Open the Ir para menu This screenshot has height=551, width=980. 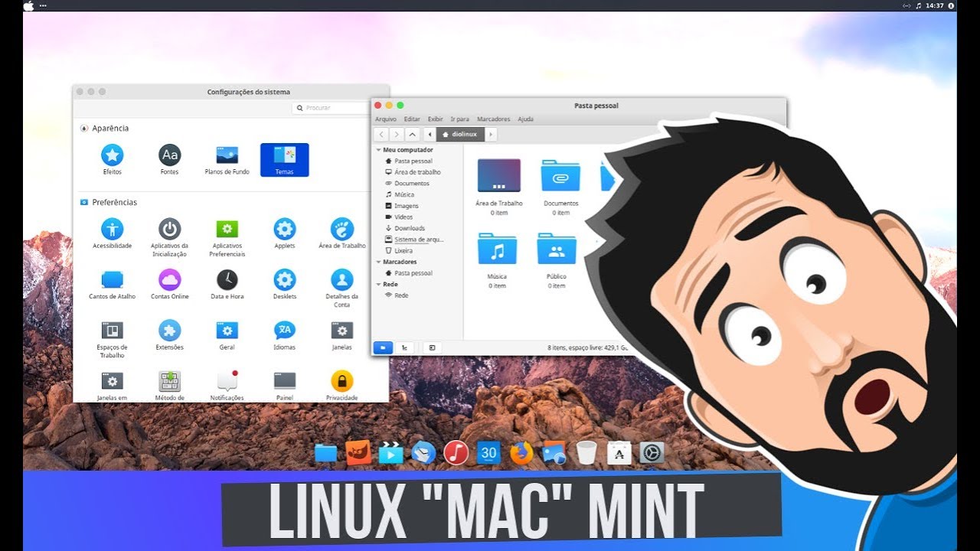pyautogui.click(x=460, y=119)
